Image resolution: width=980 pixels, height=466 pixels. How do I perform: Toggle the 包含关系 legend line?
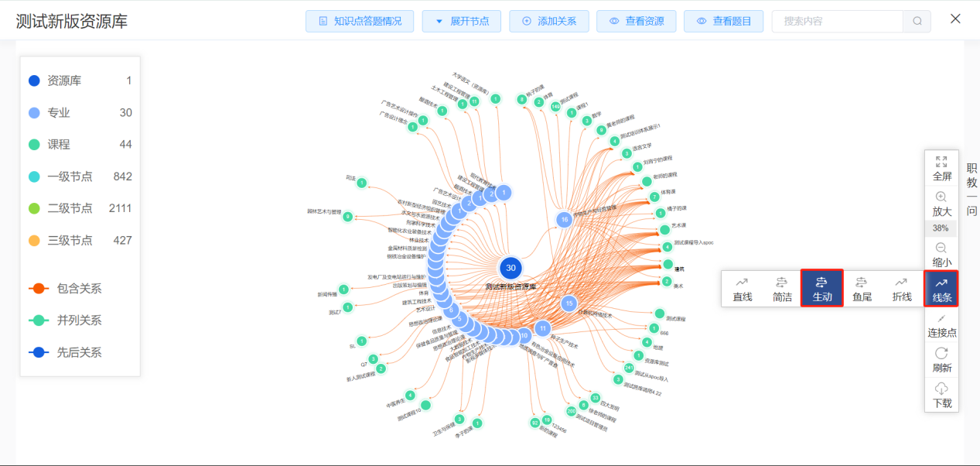pos(39,289)
